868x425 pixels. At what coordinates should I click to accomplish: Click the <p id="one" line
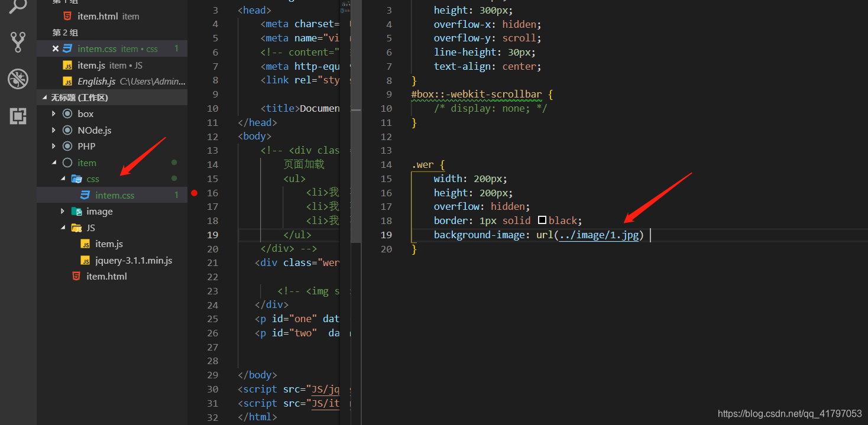coord(297,319)
